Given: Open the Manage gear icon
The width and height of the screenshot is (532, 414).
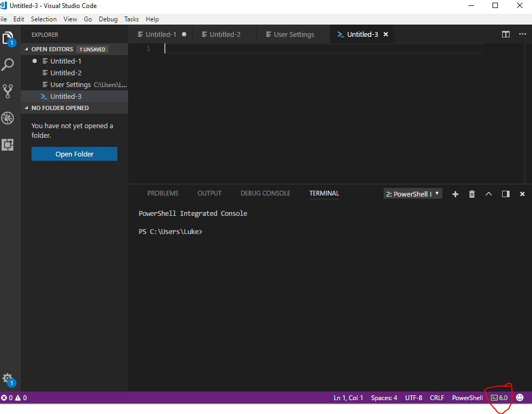Looking at the screenshot, I should click(8, 379).
